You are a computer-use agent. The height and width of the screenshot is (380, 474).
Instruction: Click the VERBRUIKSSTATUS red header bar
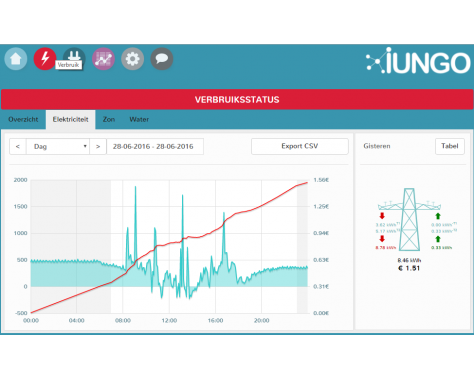[237, 99]
